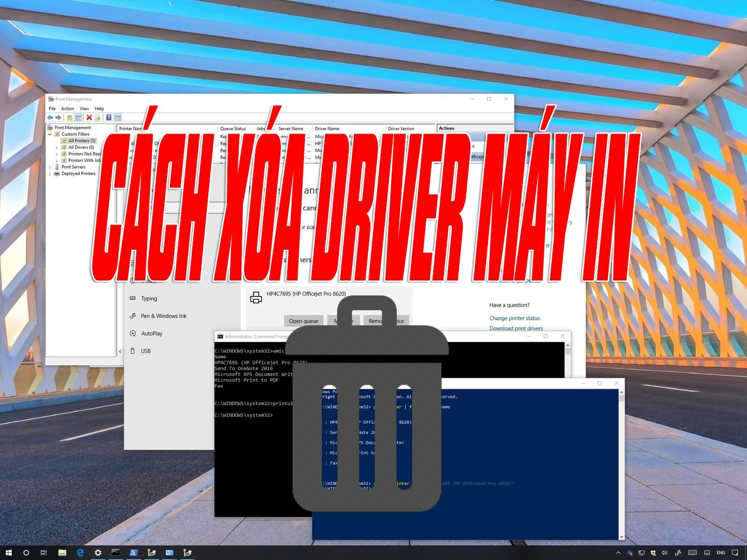Open the Action menu in Print Management
The width and height of the screenshot is (747, 560).
(68, 109)
